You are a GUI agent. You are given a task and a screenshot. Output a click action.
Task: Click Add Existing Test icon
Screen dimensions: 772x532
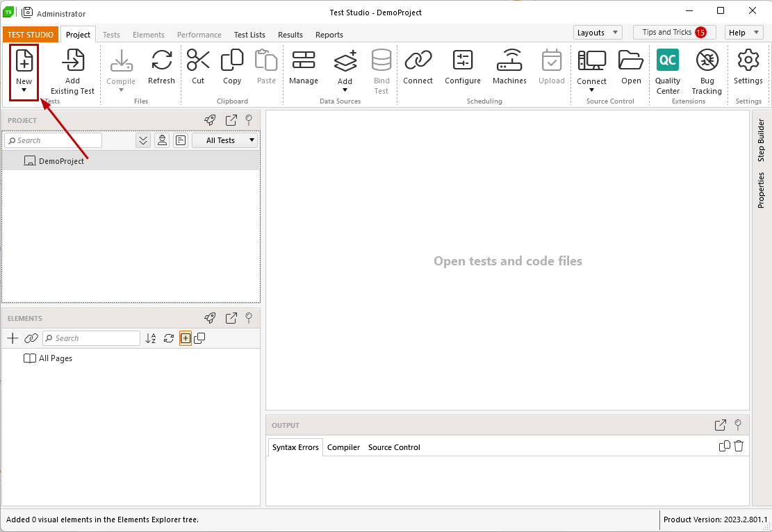[x=73, y=60]
